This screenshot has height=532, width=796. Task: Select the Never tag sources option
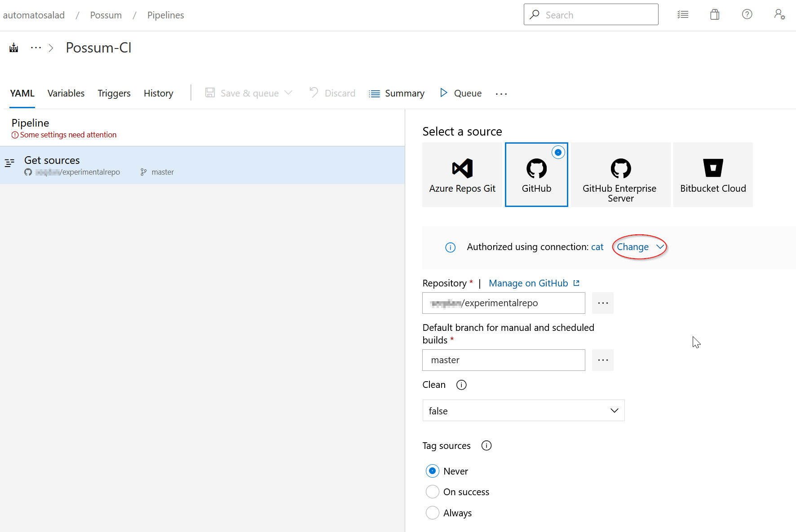pos(433,471)
